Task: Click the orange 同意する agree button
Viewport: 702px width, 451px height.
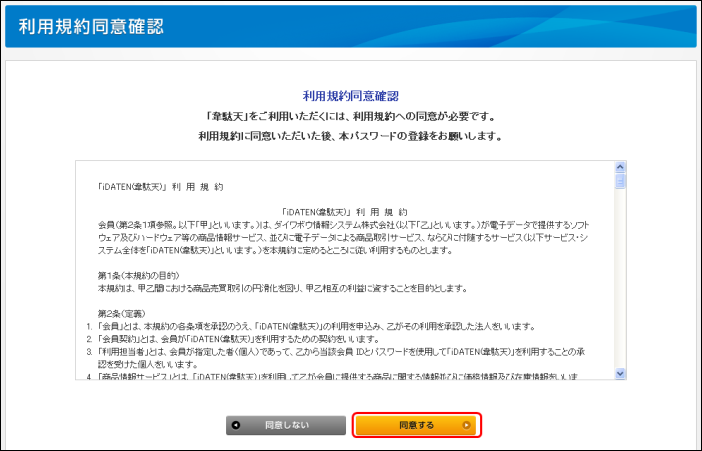Action: [x=417, y=425]
